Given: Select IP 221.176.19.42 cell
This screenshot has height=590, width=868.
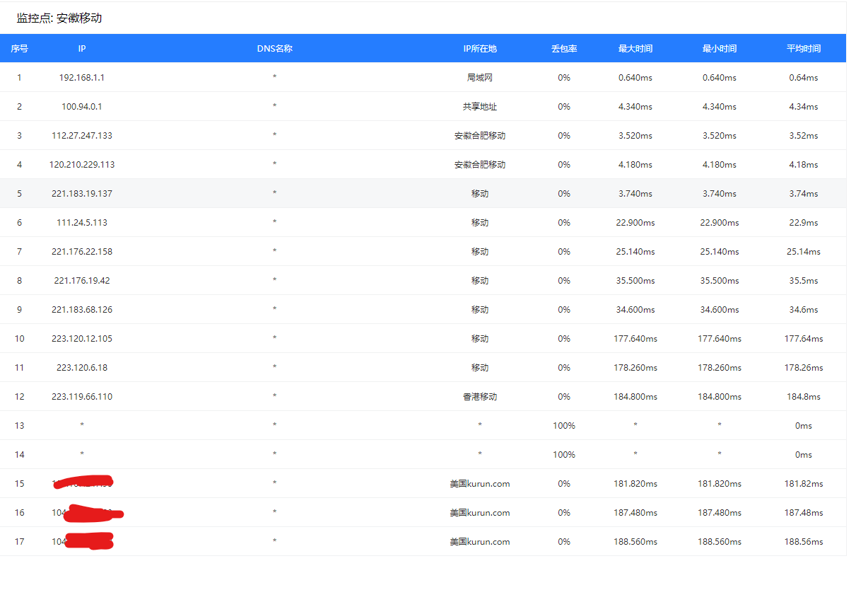Looking at the screenshot, I should pos(82,281).
